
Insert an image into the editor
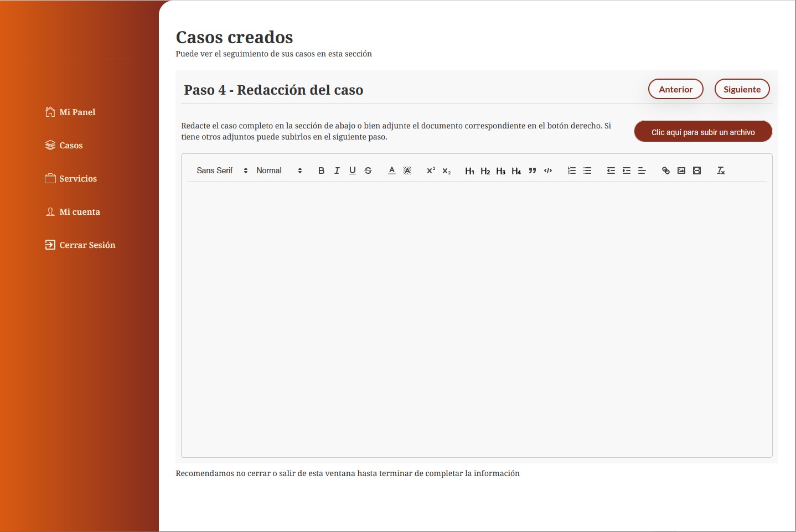tap(681, 171)
